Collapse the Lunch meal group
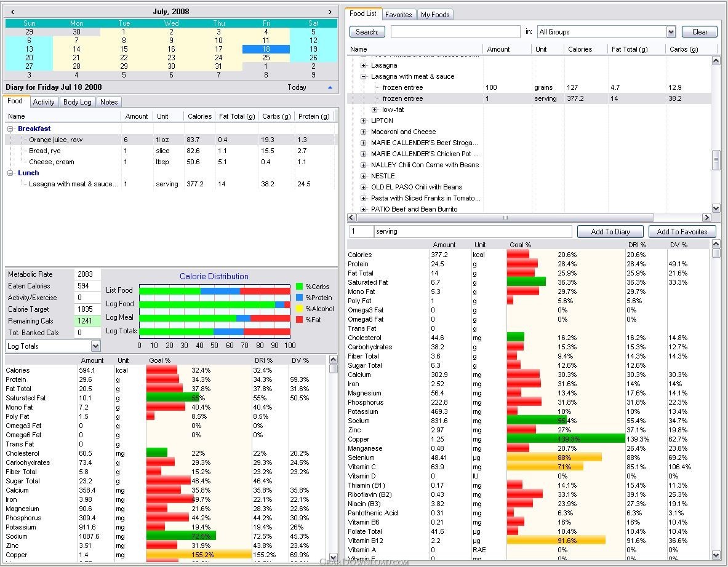The image size is (728, 567). point(10,173)
